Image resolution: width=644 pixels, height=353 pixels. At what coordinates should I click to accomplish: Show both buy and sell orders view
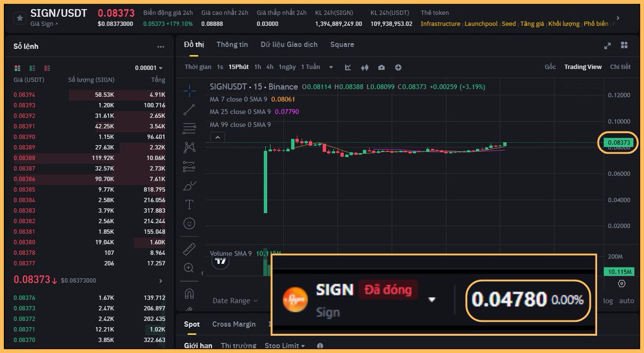(17, 68)
